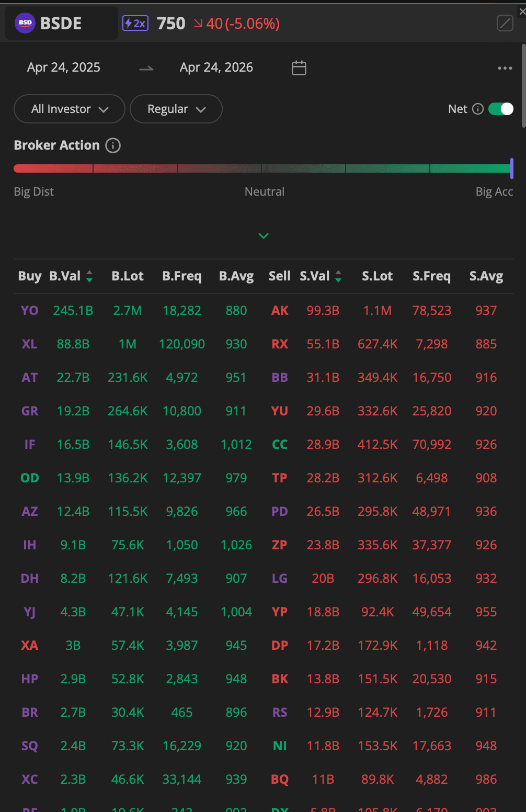
Task: Toggle sorting on S.Val column
Action: [339, 276]
